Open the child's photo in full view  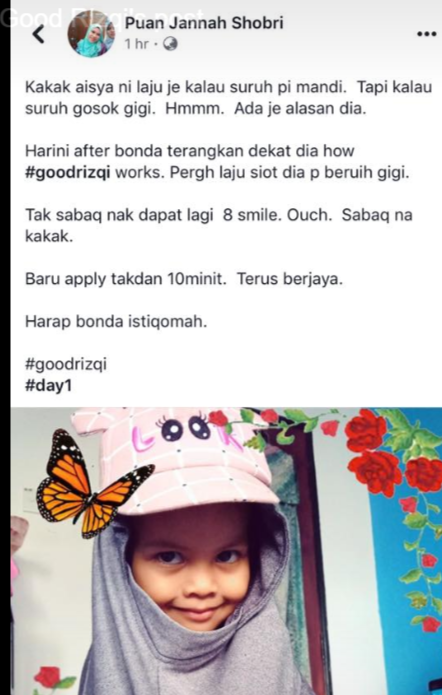226,551
